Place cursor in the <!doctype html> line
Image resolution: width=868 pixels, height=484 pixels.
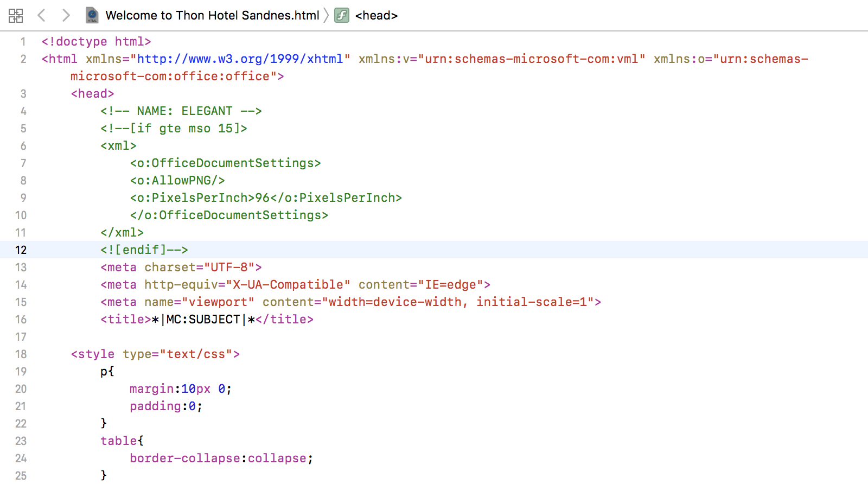(x=96, y=42)
